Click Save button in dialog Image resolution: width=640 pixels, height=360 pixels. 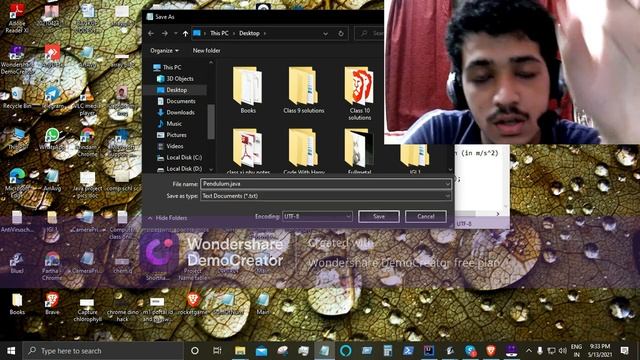point(379,216)
